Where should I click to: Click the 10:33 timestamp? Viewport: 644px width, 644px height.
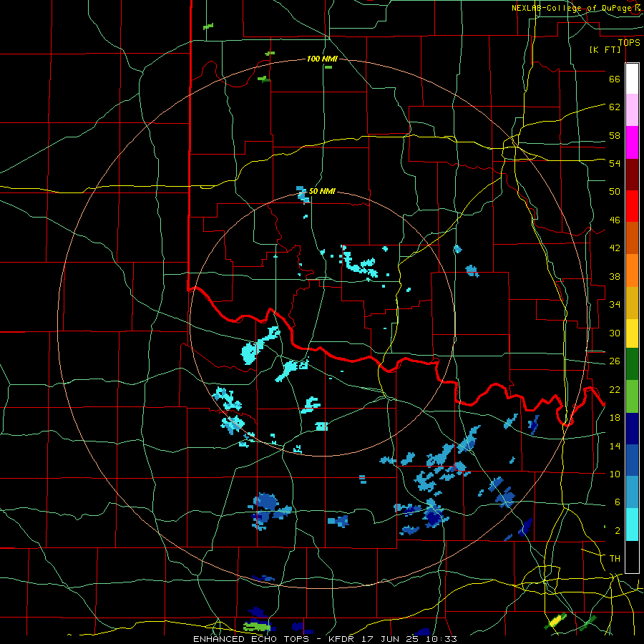tap(440, 639)
